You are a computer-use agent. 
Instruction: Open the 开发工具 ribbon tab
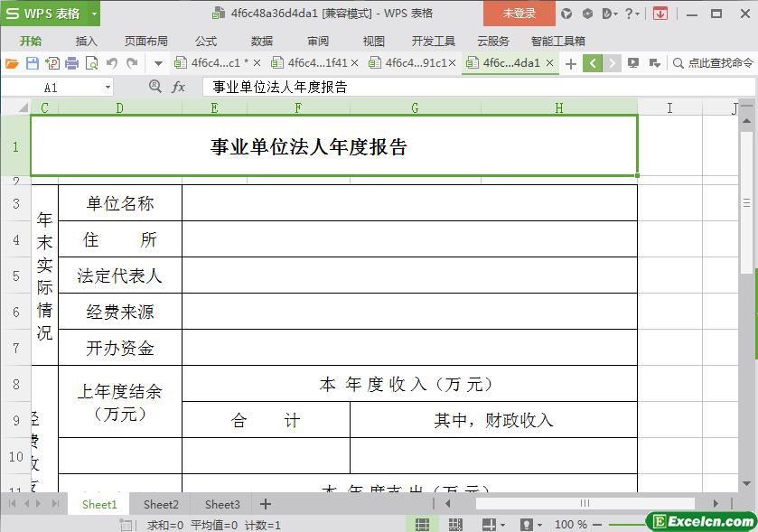tap(433, 41)
